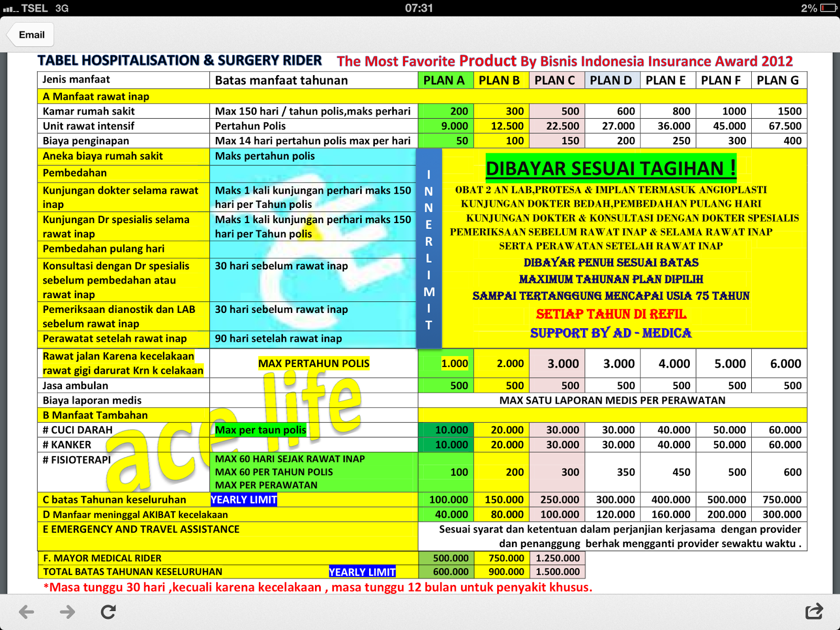Click the 'A Manfaat rawat inap' section row
The width and height of the screenshot is (840, 630).
click(422, 96)
